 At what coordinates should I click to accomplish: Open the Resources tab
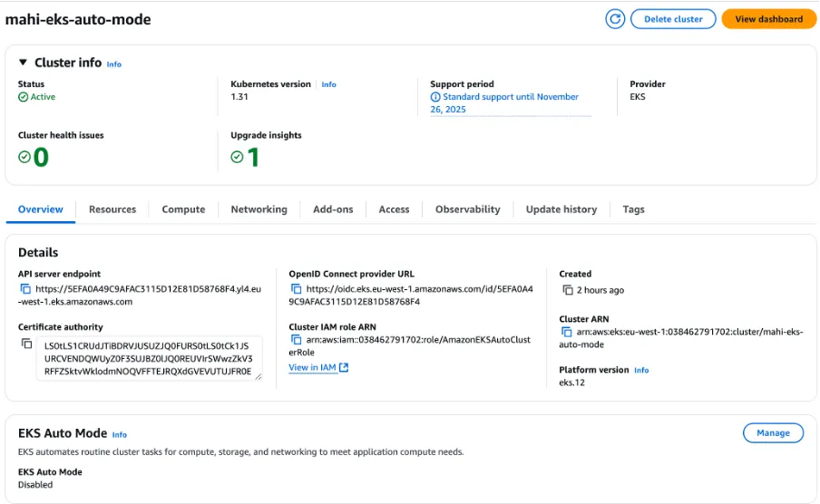pos(112,209)
